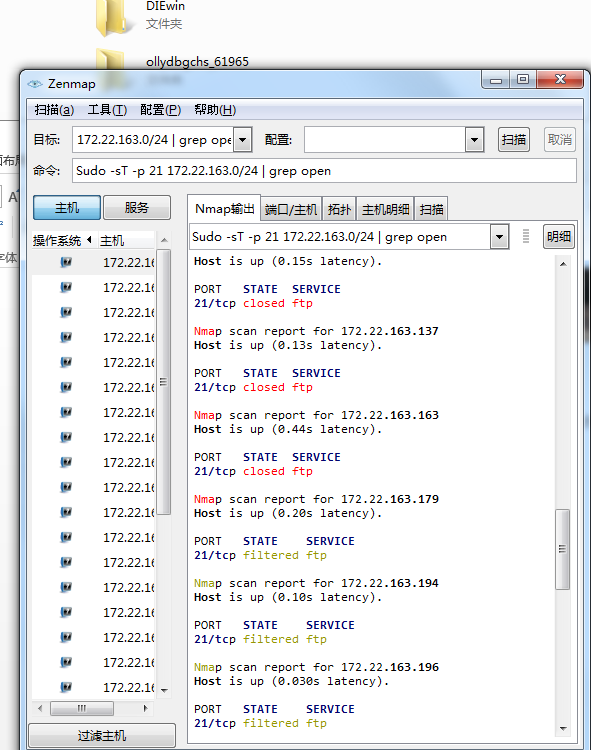The width and height of the screenshot is (591, 750).
Task: Click host list scrollbar down arrow
Action: pos(164,690)
